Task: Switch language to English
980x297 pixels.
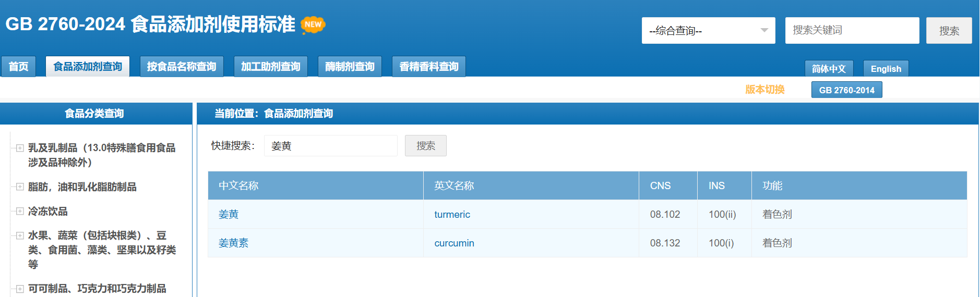Action: [x=885, y=69]
